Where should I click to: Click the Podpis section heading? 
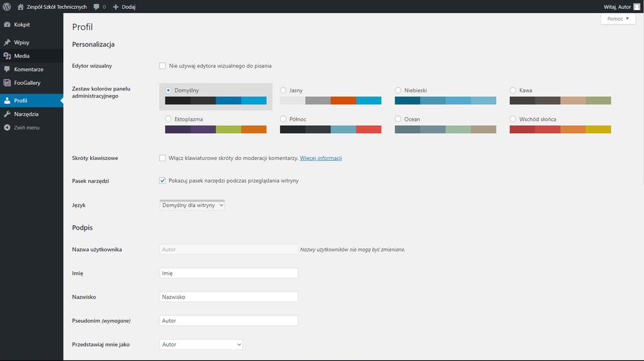pos(82,228)
